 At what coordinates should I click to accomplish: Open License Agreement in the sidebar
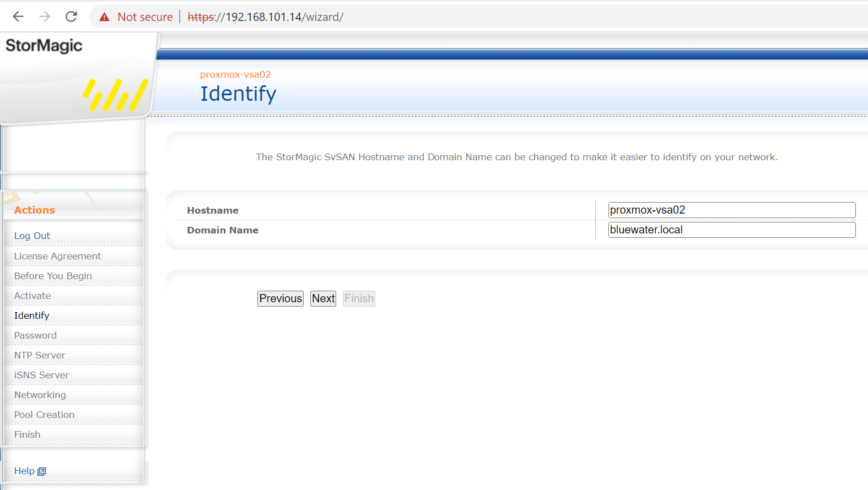pos(57,256)
